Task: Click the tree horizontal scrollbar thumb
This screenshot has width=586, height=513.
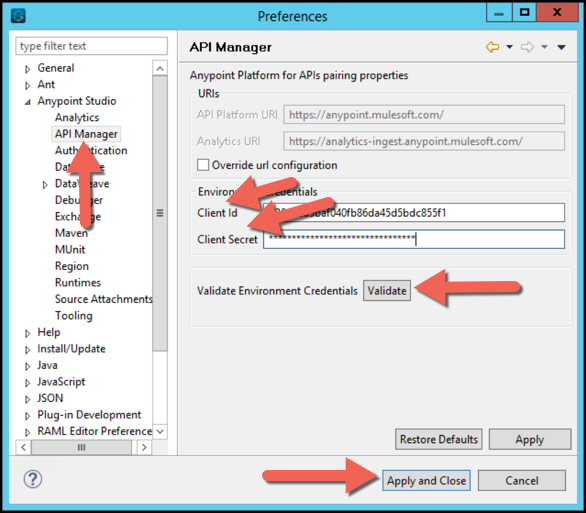Action: 81,447
